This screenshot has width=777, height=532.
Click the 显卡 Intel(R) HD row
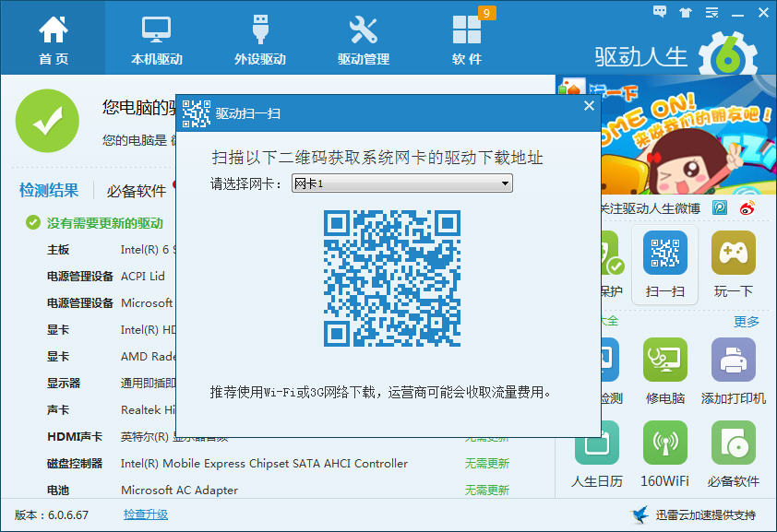(x=111, y=330)
